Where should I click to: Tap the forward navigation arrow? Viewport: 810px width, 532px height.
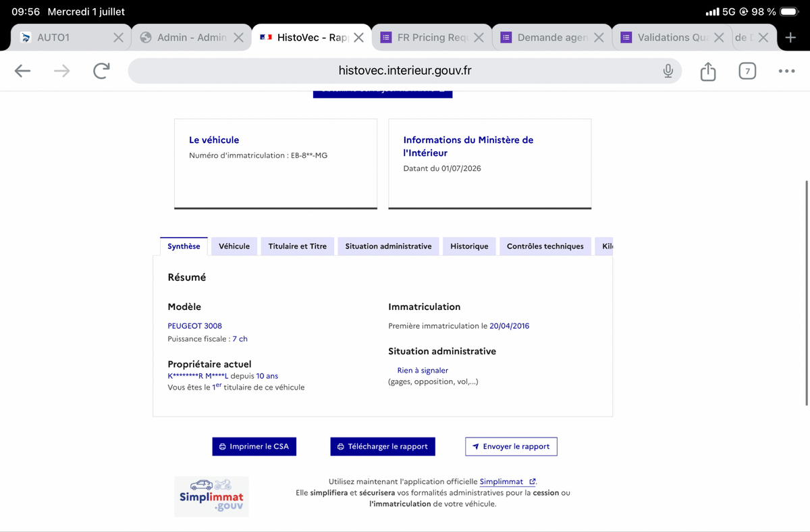point(62,71)
